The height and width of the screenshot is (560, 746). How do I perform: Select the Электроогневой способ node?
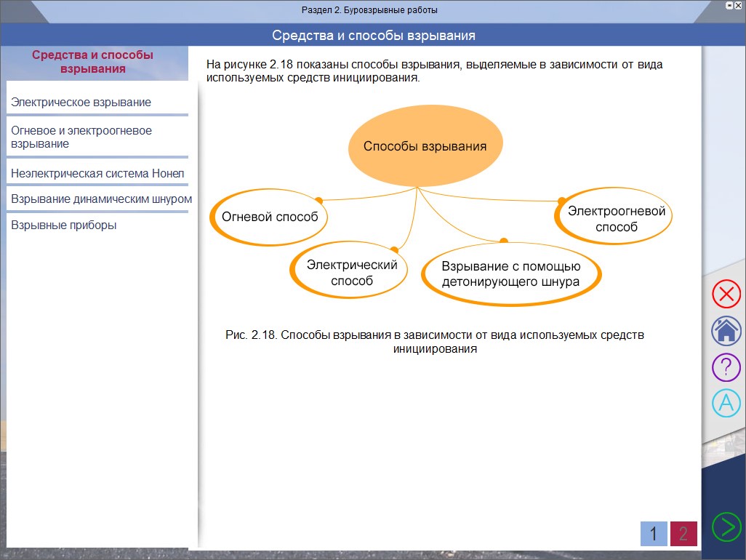pyautogui.click(x=617, y=219)
